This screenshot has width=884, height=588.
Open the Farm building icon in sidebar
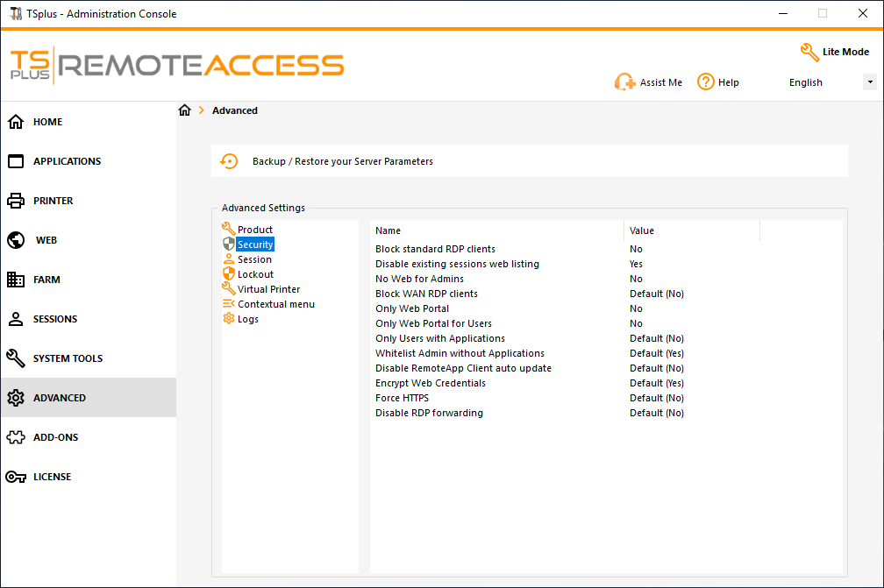tap(16, 280)
